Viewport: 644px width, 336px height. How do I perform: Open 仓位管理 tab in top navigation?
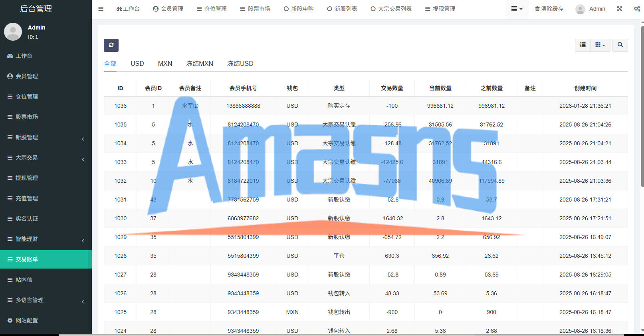pyautogui.click(x=212, y=9)
